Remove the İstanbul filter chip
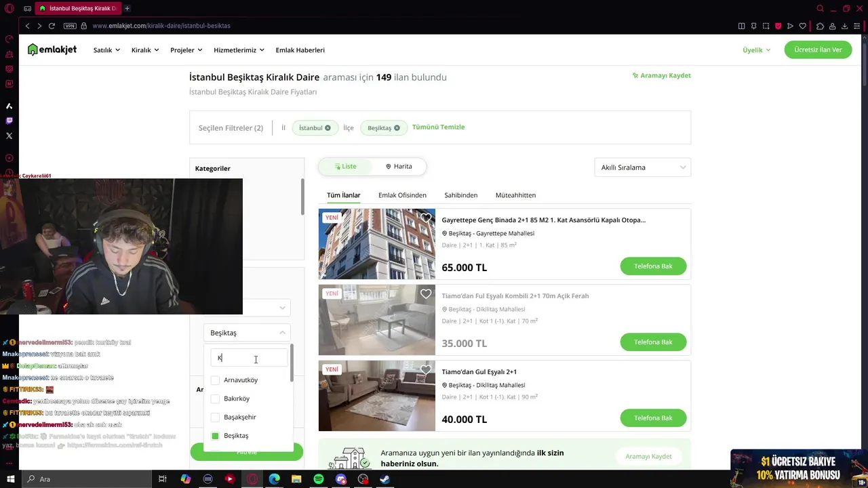 click(328, 127)
